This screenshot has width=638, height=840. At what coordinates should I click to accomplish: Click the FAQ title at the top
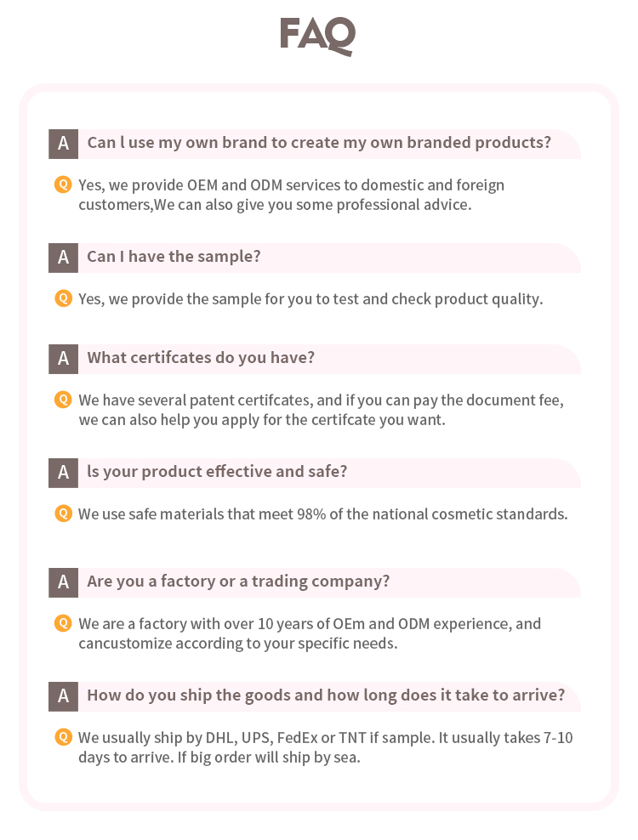(x=318, y=36)
